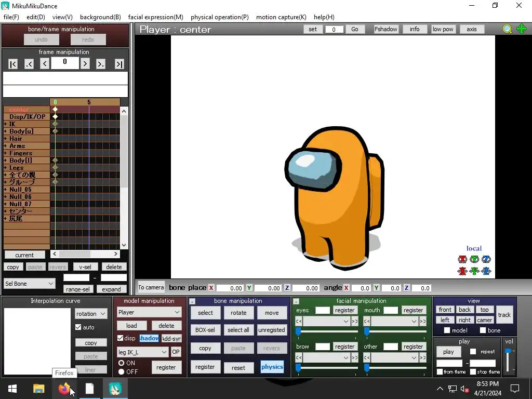Viewport: 532px width, 399px height.
Task: Open the Sel Bone dropdown
Action: [30, 284]
